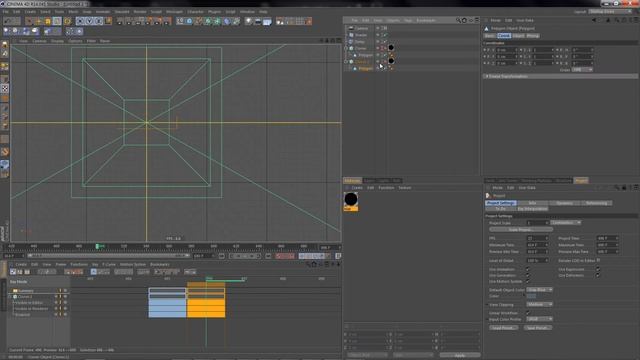This screenshot has height=360, width=640.
Task: Select the Scale tool
Action: click(x=48, y=21)
